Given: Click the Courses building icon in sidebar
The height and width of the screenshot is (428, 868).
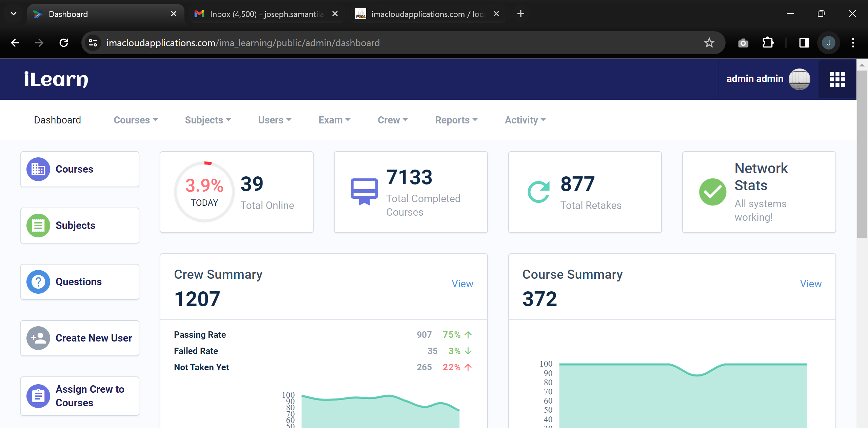Looking at the screenshot, I should pos(38,169).
